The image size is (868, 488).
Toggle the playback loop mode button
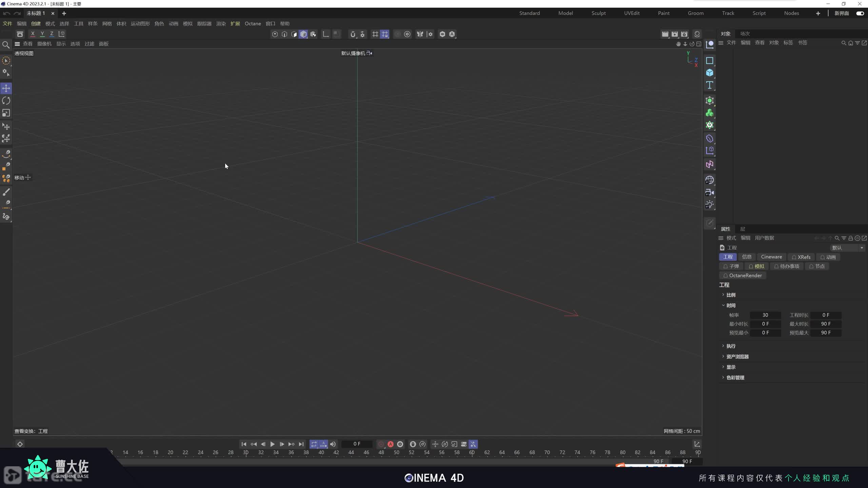pos(314,444)
